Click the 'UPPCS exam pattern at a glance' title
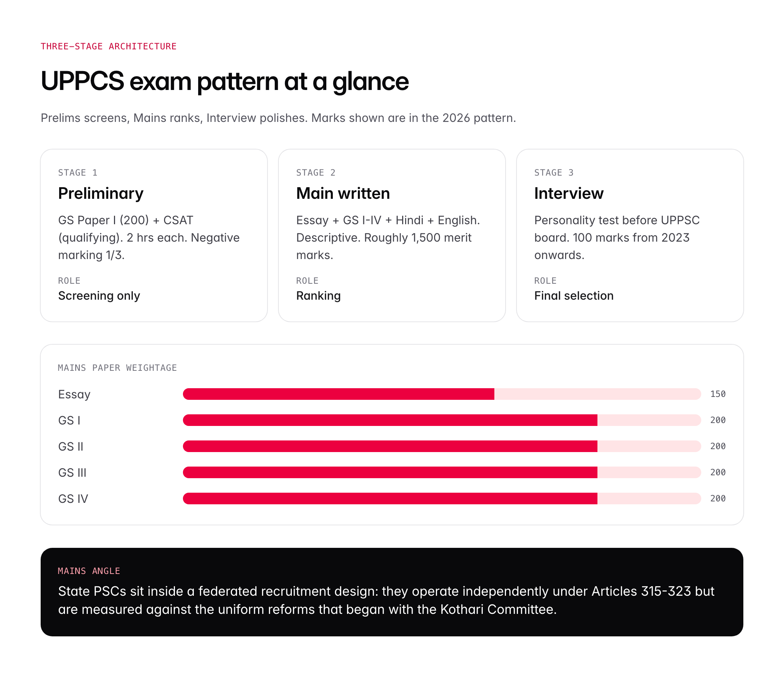784x677 pixels. (x=224, y=81)
